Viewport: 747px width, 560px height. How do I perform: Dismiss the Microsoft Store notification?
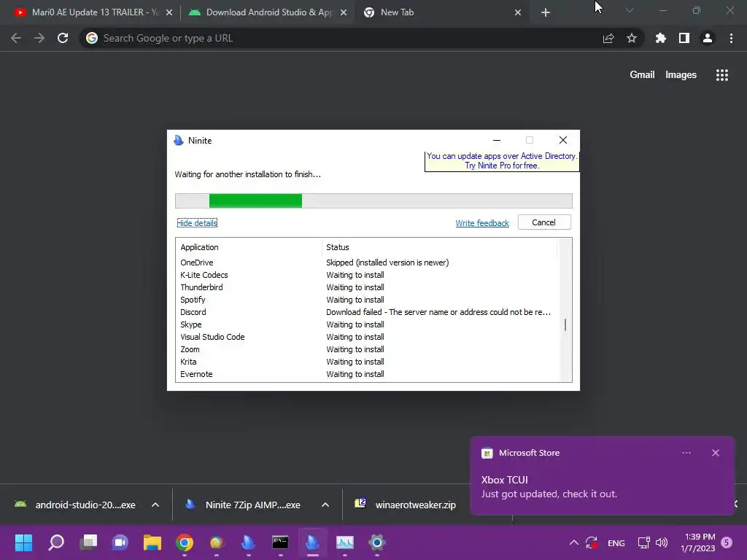point(716,453)
